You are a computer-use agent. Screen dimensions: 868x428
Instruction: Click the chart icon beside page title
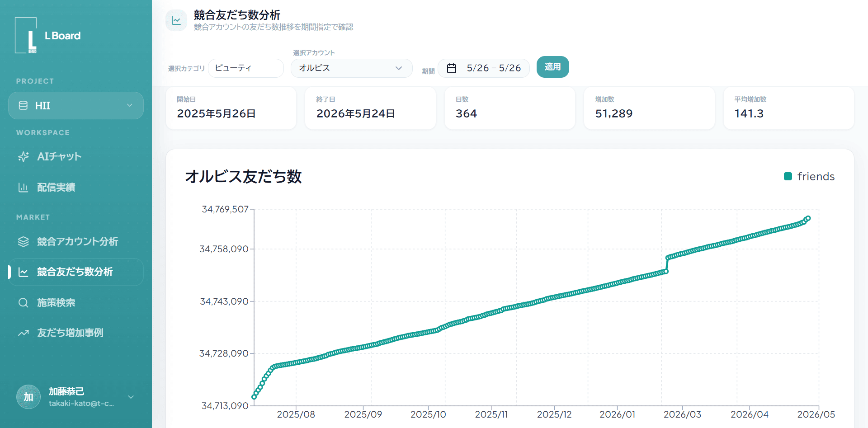pos(176,20)
